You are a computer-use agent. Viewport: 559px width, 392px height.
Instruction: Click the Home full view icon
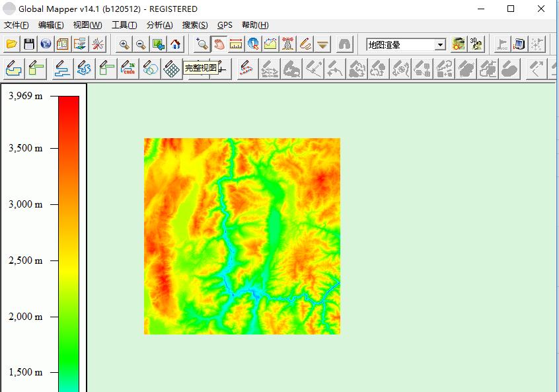175,44
